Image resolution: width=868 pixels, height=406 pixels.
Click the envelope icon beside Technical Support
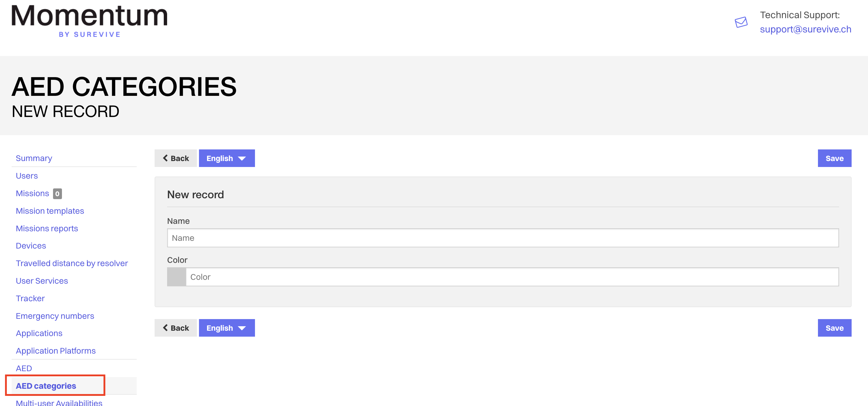click(x=741, y=22)
